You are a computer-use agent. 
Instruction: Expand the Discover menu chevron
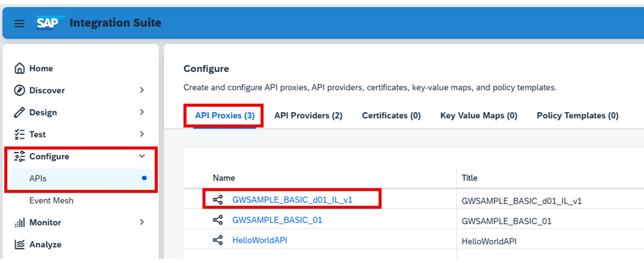click(x=142, y=90)
